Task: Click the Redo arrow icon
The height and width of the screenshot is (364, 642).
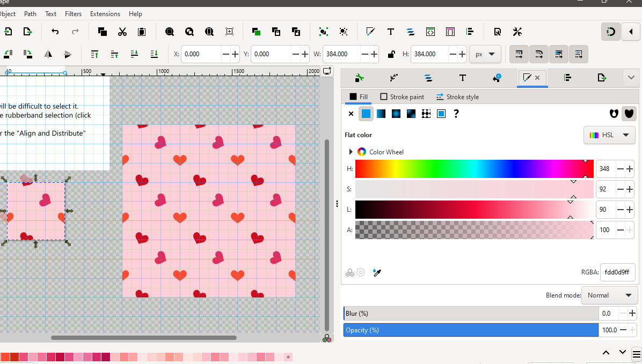Action: (x=75, y=32)
